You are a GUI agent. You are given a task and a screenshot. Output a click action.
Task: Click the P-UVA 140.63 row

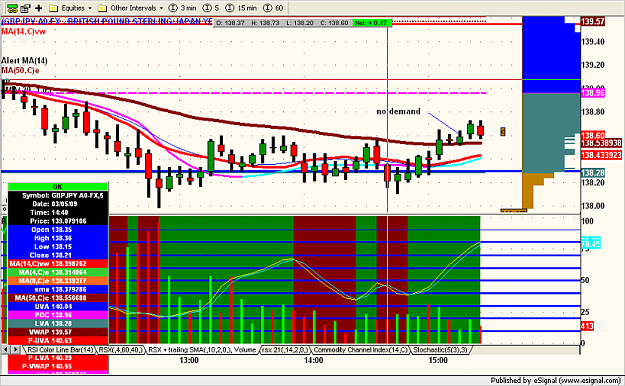pyautogui.click(x=58, y=341)
